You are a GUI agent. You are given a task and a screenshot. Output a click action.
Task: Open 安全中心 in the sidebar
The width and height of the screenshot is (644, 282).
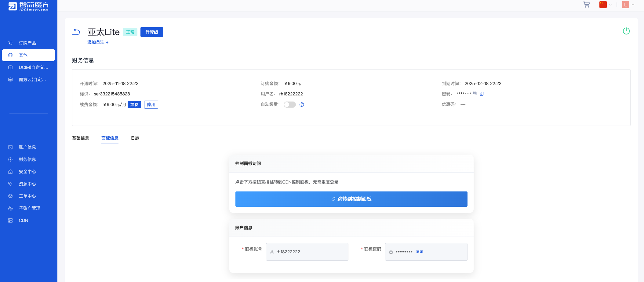27,171
